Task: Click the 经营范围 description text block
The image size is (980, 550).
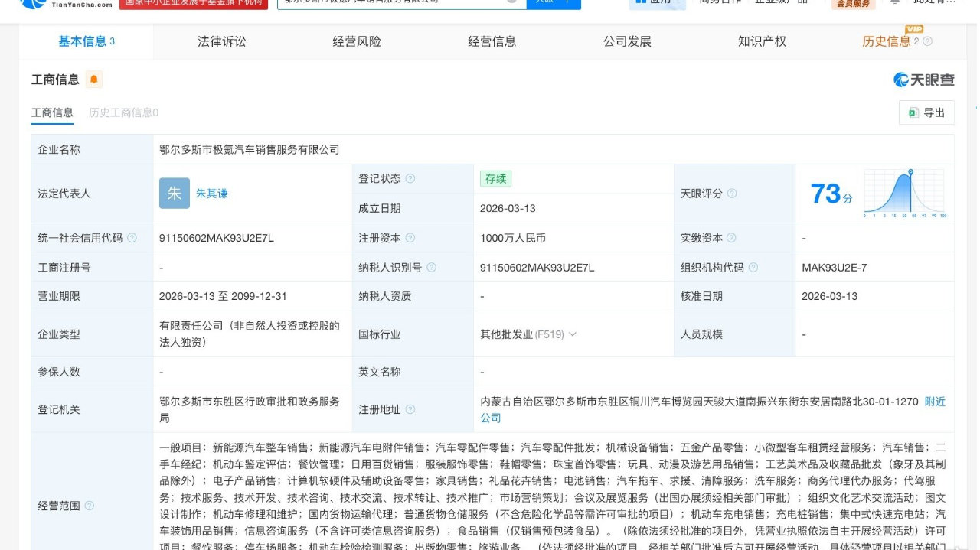Action: tap(553, 498)
